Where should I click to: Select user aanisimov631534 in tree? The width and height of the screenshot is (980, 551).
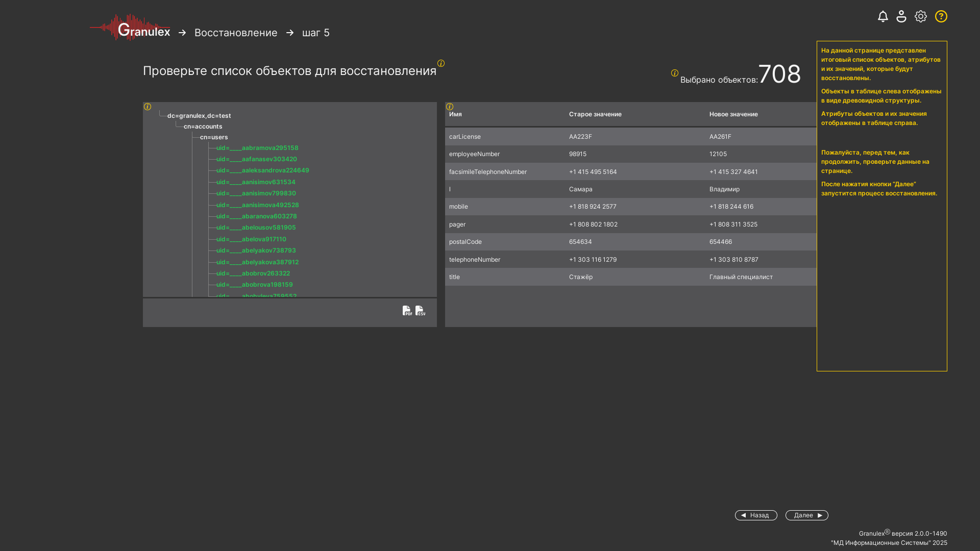tap(256, 182)
